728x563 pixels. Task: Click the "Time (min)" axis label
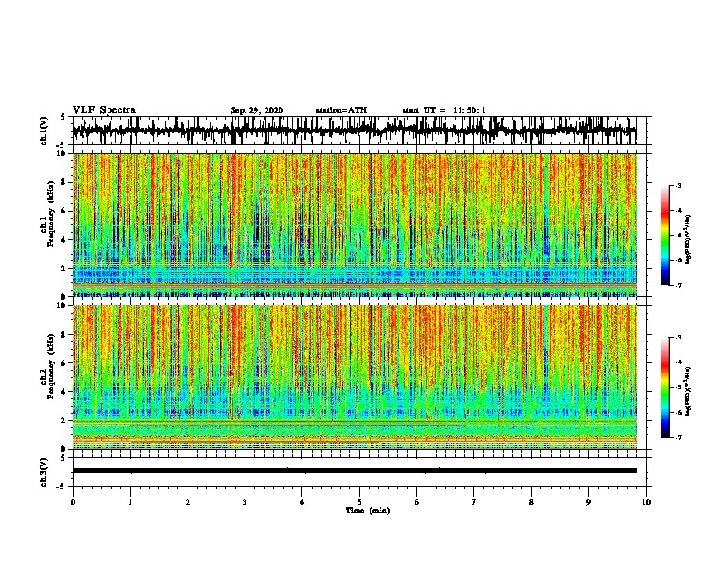point(368,511)
